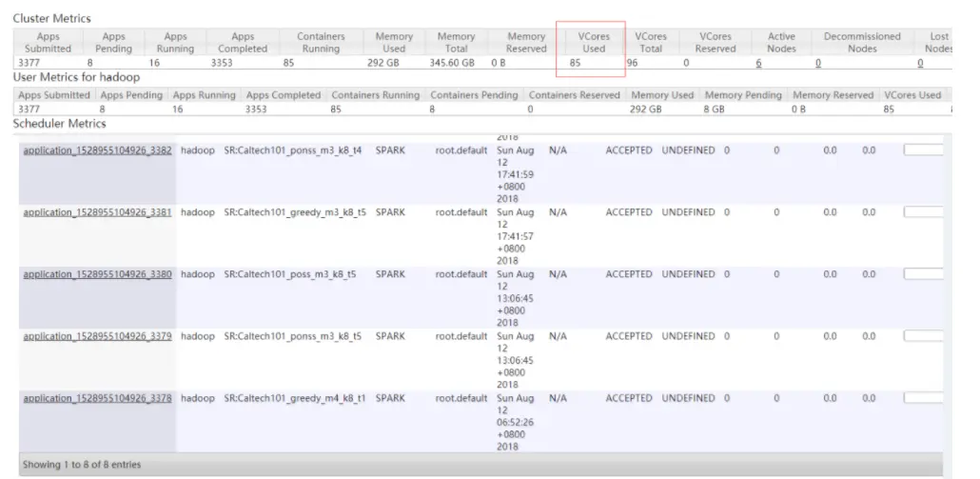Image resolution: width=980 pixels, height=479 pixels.
Task: Select the Cluster Metrics heading
Action: tap(52, 19)
